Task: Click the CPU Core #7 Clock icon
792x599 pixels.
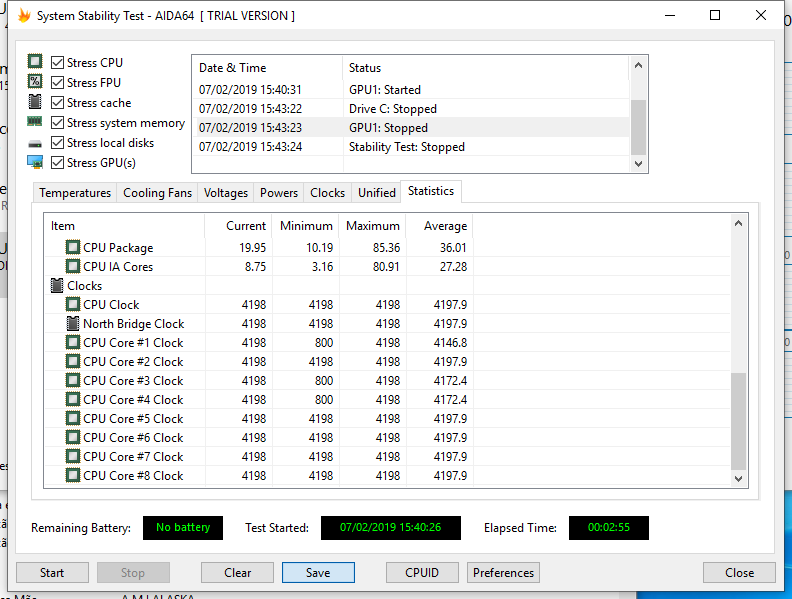Action: click(73, 457)
